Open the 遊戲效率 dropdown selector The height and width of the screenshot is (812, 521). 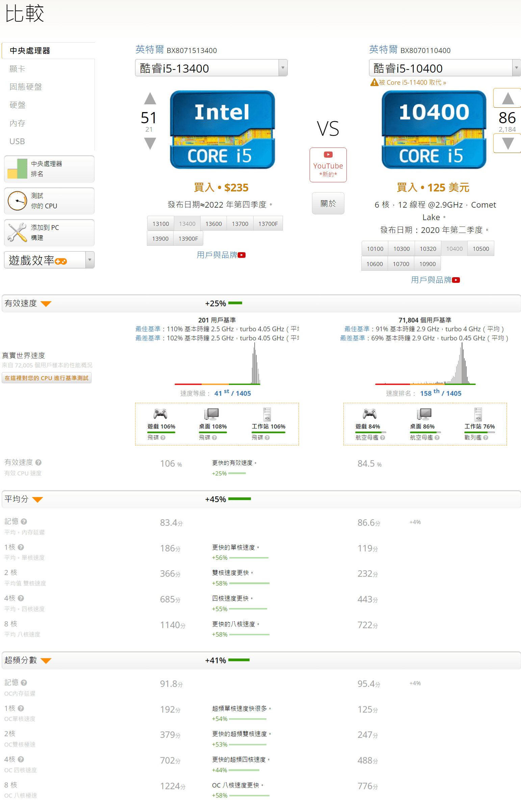[49, 260]
